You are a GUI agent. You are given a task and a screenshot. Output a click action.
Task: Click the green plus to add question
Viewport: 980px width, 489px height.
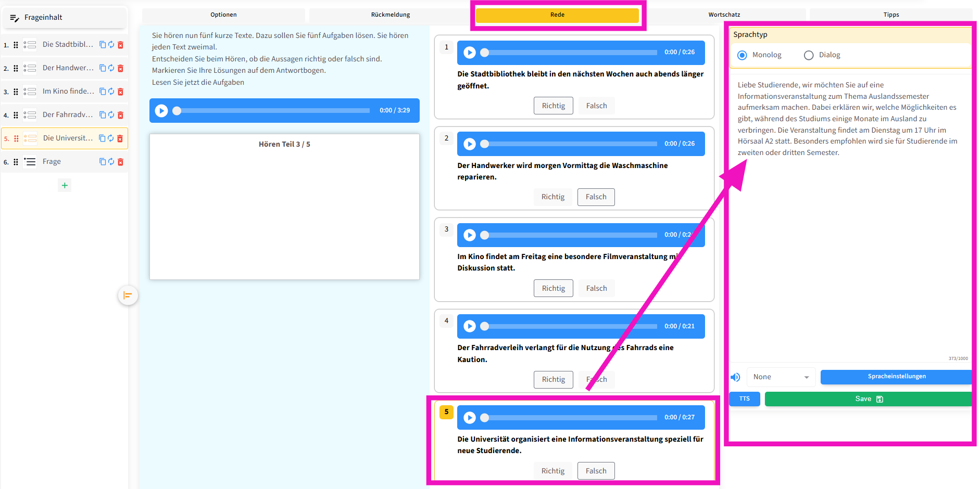coord(65,185)
